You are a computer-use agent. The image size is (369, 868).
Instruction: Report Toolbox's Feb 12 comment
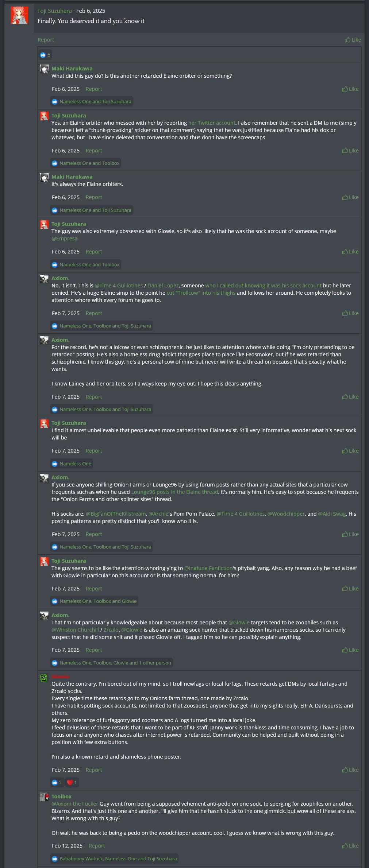[97, 846]
